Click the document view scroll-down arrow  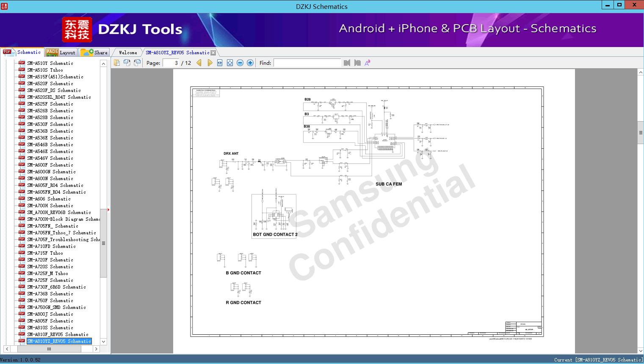[641, 351]
